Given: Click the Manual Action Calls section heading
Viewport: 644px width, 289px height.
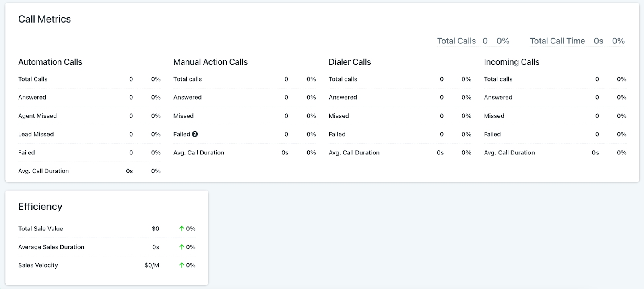Looking at the screenshot, I should pos(210,62).
